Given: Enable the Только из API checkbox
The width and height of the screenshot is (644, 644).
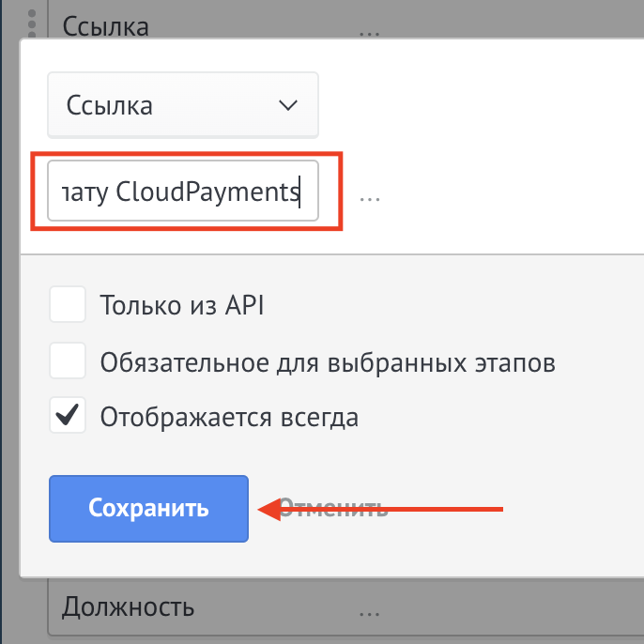Looking at the screenshot, I should coord(68,305).
